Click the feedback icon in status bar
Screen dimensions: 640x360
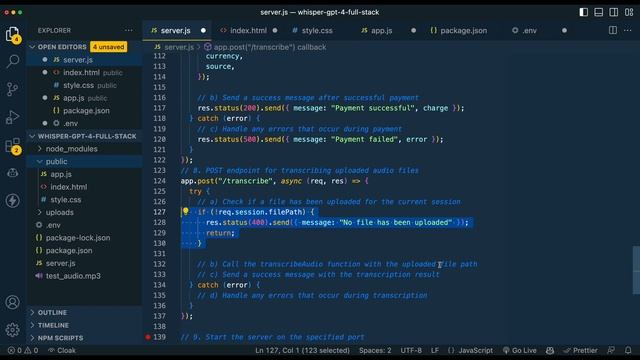611,350
